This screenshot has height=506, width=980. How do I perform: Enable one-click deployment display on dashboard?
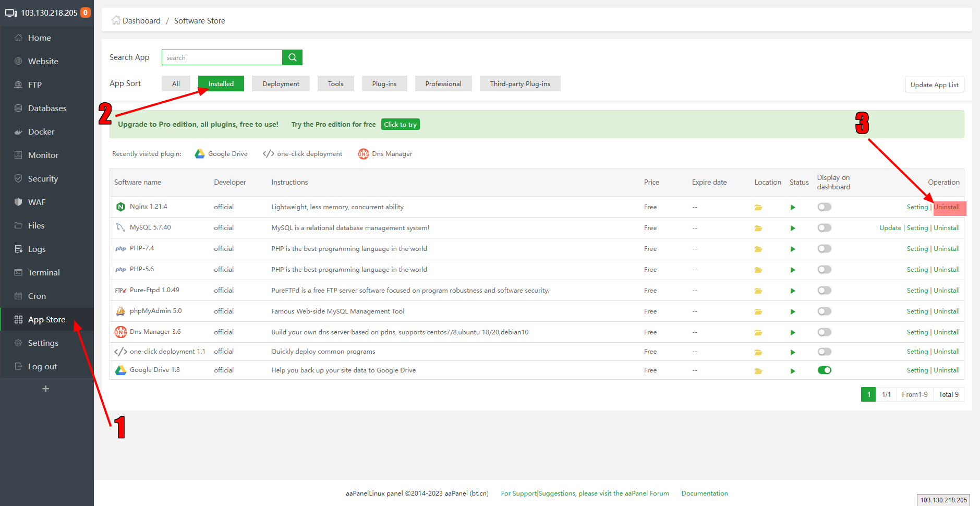click(824, 352)
